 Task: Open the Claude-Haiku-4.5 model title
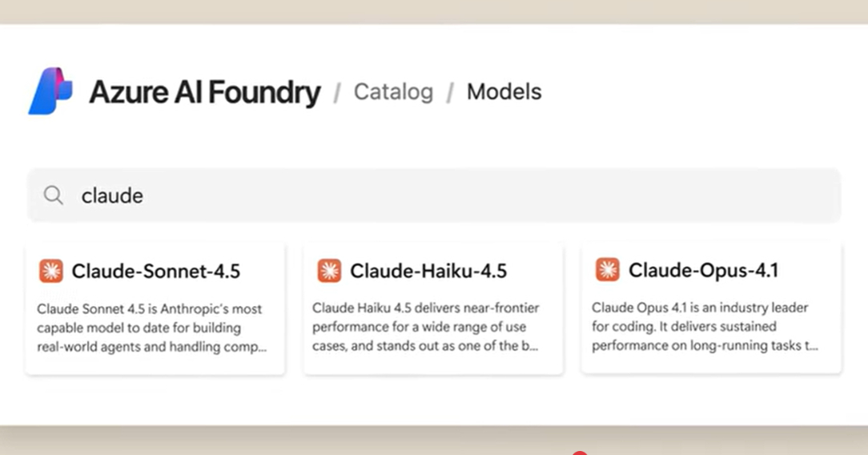(x=428, y=271)
